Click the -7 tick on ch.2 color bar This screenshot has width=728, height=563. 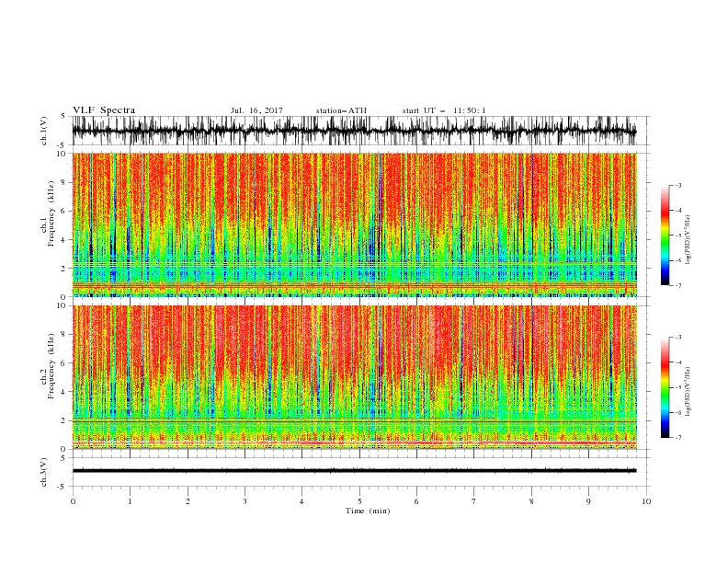click(x=678, y=438)
